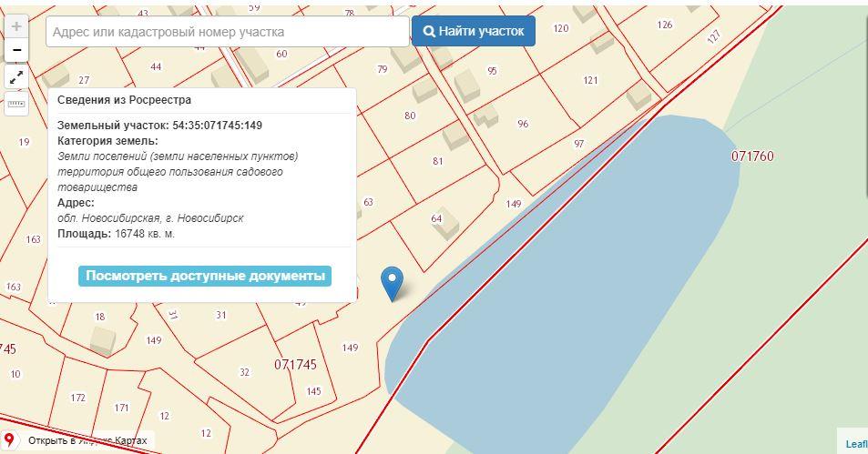This screenshot has height=454, width=868.
Task: Select parcel number 121 on map
Action: tap(590, 80)
